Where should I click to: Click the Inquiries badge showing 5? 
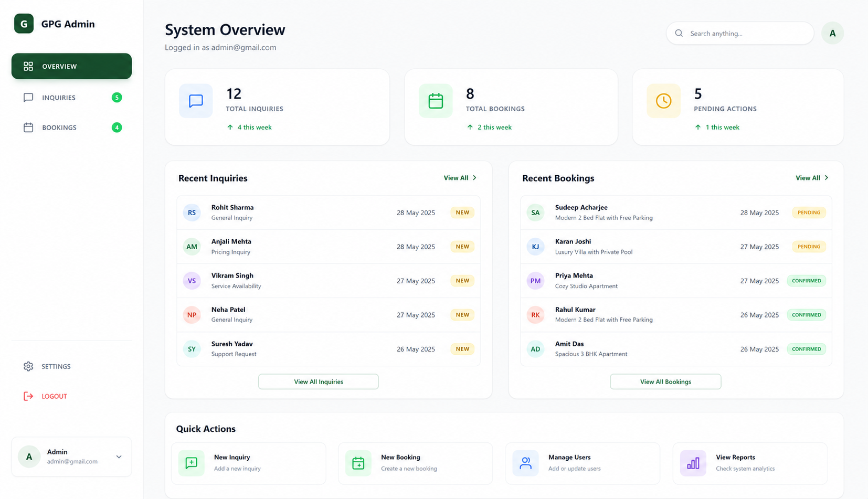pos(117,98)
